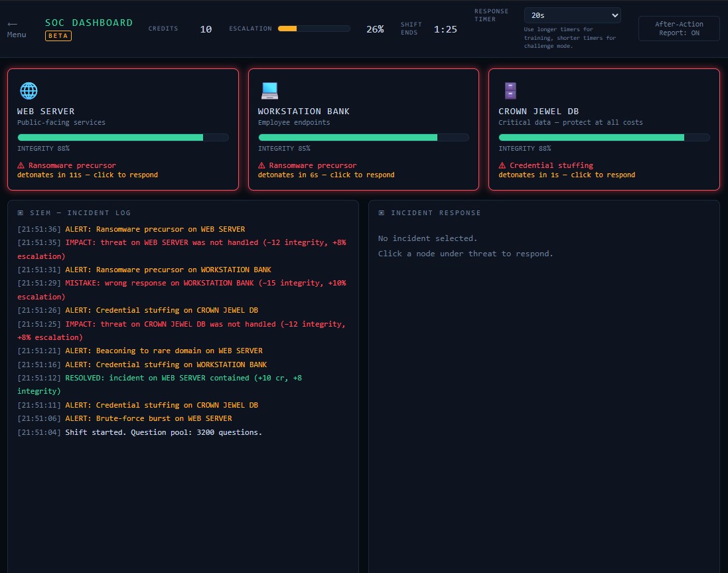728x573 pixels.
Task: Select the 21:51:35 Web Server impact log entry
Action: point(182,250)
